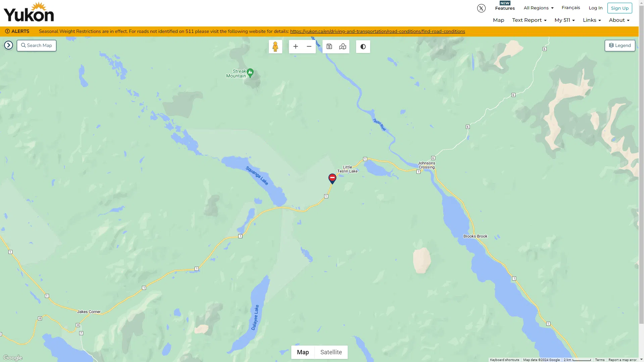Expand the Text Report menu
Viewport: 644px width, 362px height.
529,20
